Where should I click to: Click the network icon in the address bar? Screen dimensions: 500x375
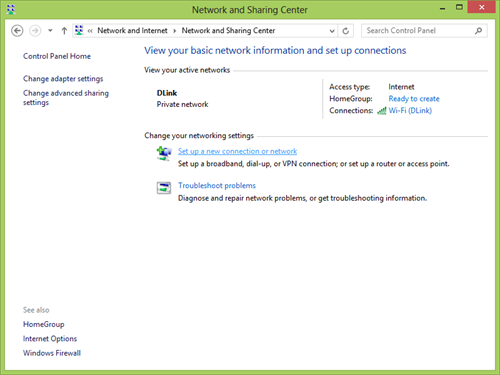pyautogui.click(x=79, y=30)
